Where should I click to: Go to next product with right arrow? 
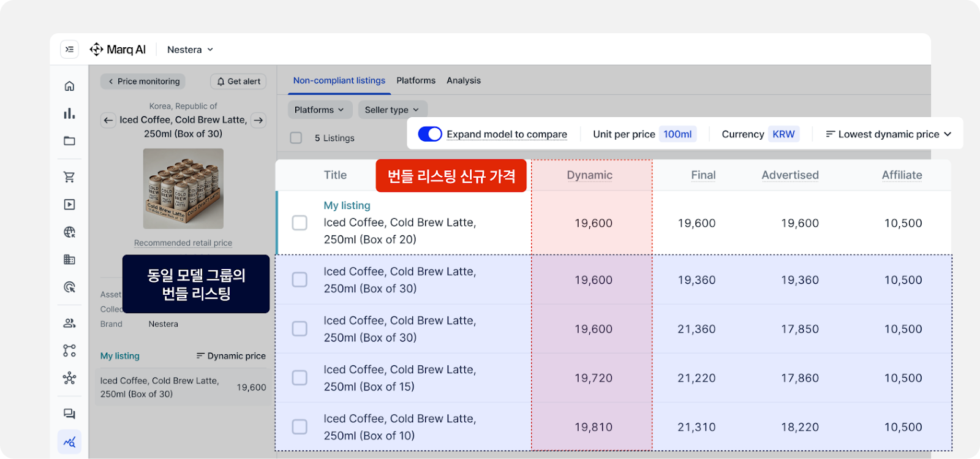(x=258, y=120)
